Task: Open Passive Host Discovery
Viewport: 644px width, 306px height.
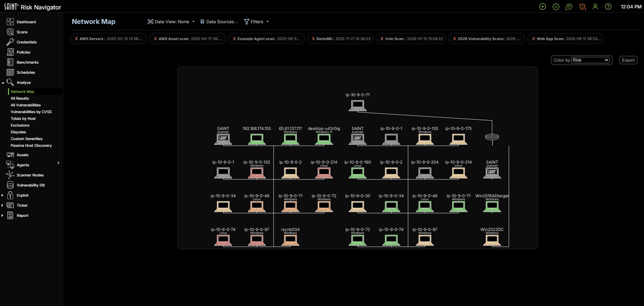Action: [x=31, y=145]
